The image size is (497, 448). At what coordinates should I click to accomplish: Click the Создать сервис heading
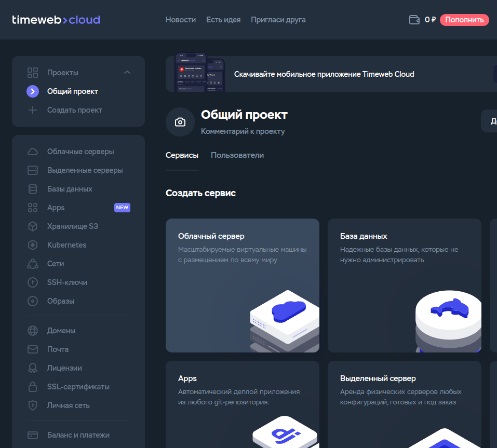tap(200, 193)
